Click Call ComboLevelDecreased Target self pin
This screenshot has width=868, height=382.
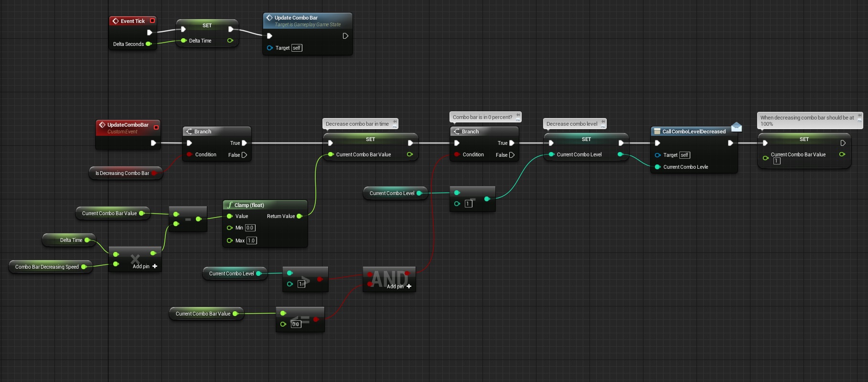coord(658,155)
